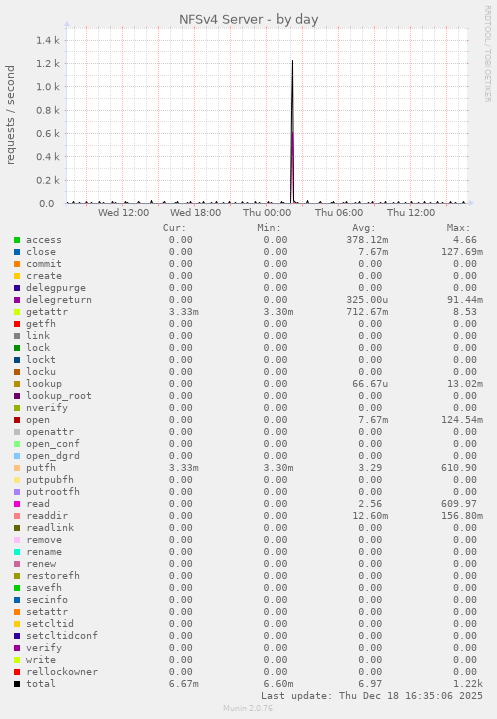Select the total legend label
The image size is (497, 719).
coord(41,684)
